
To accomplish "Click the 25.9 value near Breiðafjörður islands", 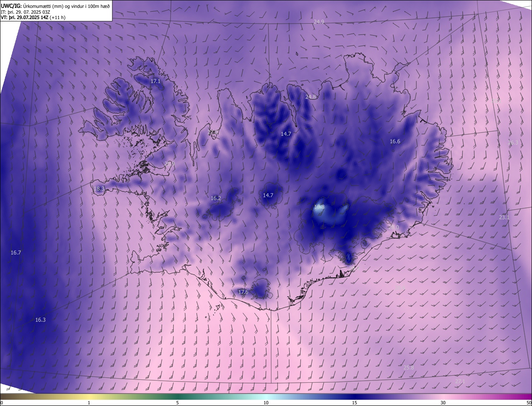I will pos(169,164).
